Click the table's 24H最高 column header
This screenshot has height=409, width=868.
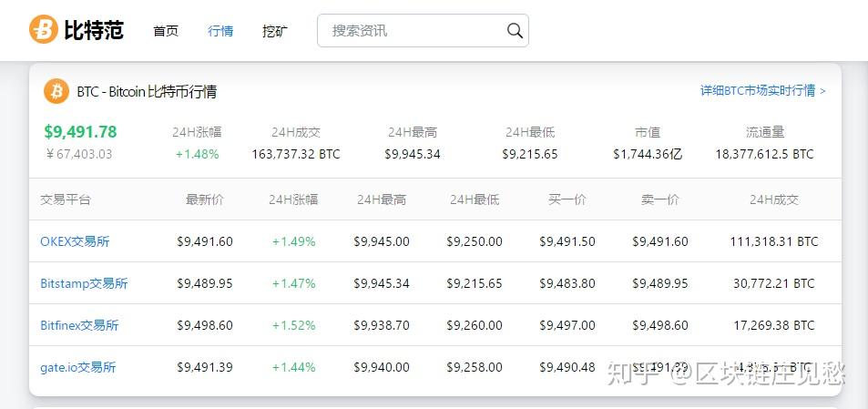tap(382, 199)
